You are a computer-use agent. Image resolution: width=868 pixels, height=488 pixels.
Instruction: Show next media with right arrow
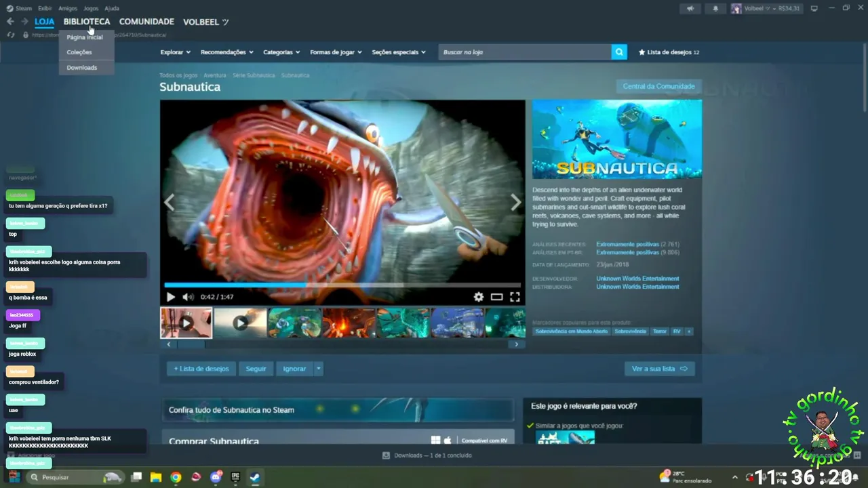coord(515,202)
